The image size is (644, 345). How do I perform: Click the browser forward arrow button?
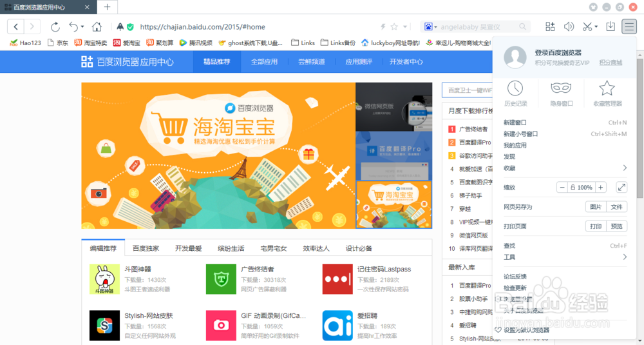(32, 27)
